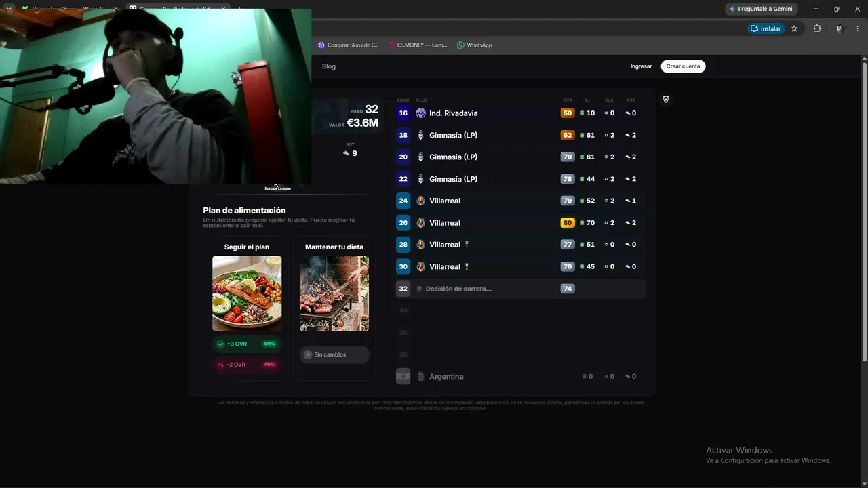The image size is (868, 488).
Task: Click the Gimnasia (LP) crest at age 20
Action: pos(421,157)
